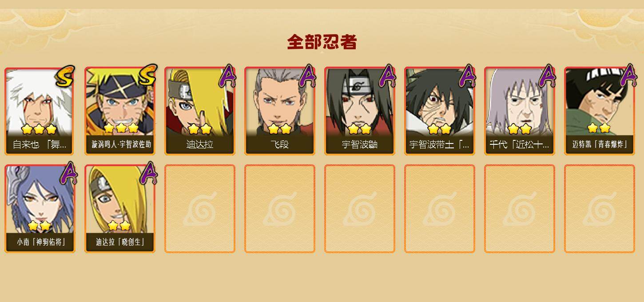Click the S rank badge on 自来也

[x=65, y=76]
